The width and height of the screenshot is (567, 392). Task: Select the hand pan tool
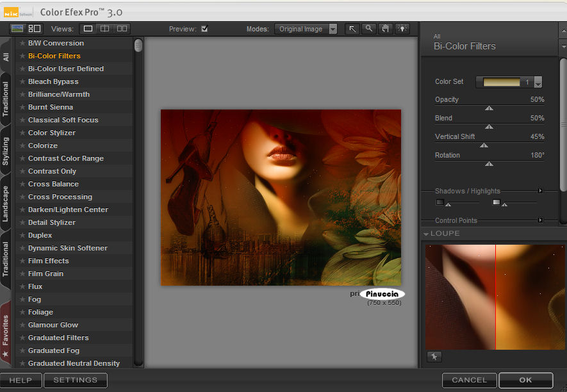(x=386, y=29)
